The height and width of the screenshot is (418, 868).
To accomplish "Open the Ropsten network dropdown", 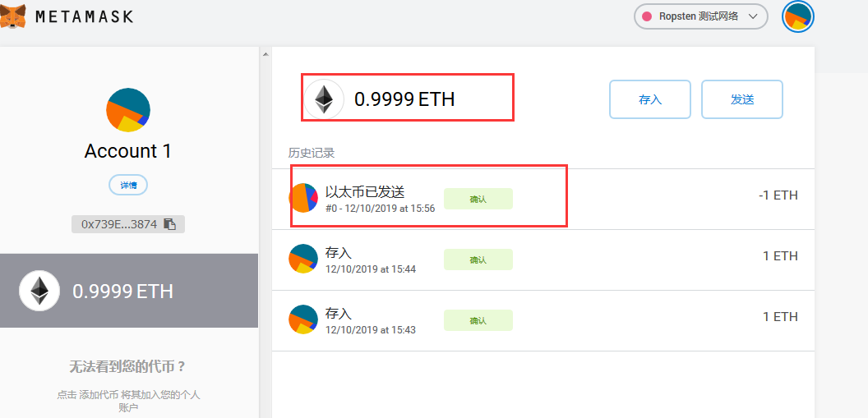I will [x=700, y=16].
